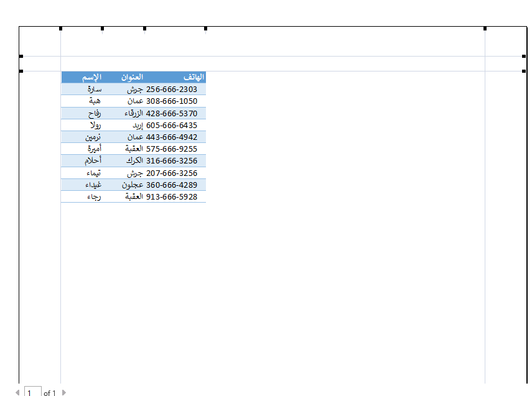
Task: Click the name رولا
Action: 95,125
